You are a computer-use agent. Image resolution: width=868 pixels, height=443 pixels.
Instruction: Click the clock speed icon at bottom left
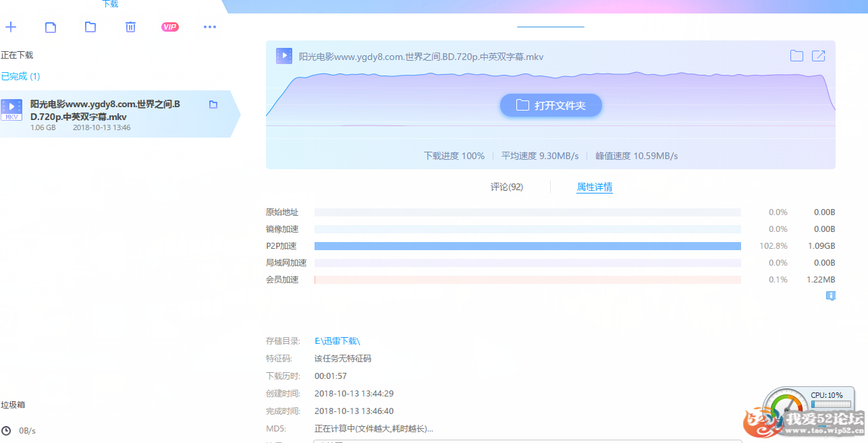pos(6,430)
